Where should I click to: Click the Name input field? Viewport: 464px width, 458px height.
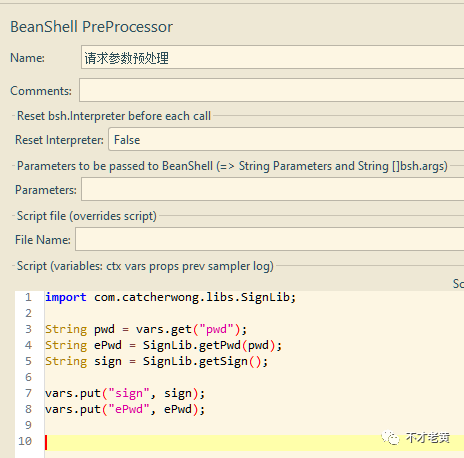(272, 58)
